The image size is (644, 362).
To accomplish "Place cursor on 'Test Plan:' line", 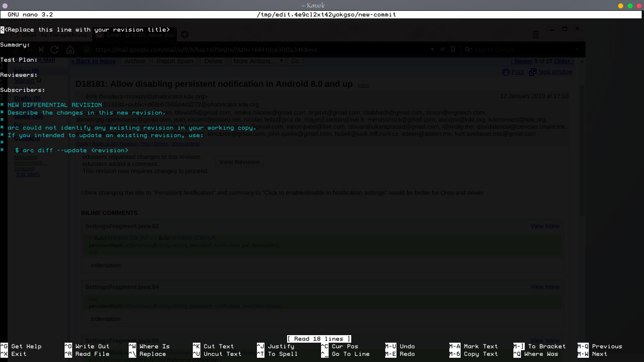I will point(19,60).
